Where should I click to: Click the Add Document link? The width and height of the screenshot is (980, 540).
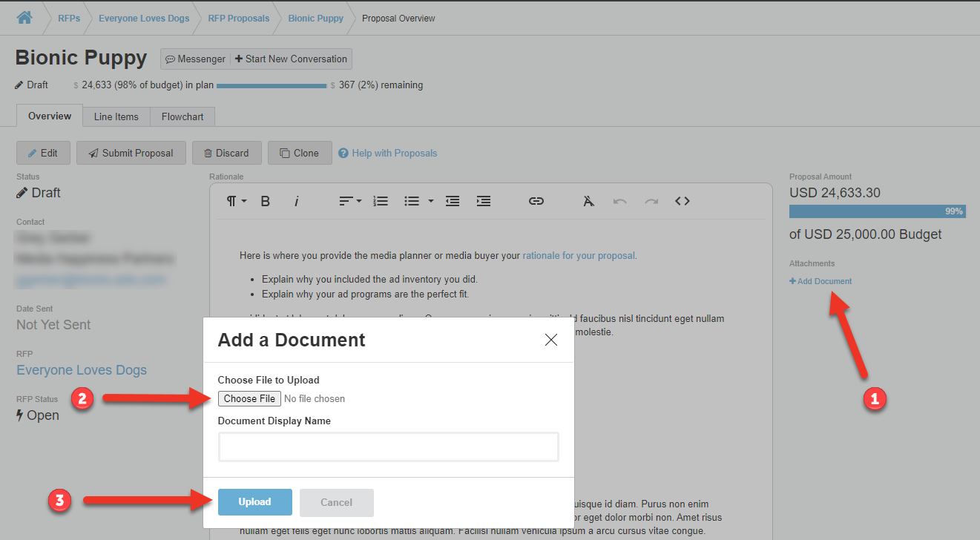click(x=821, y=281)
